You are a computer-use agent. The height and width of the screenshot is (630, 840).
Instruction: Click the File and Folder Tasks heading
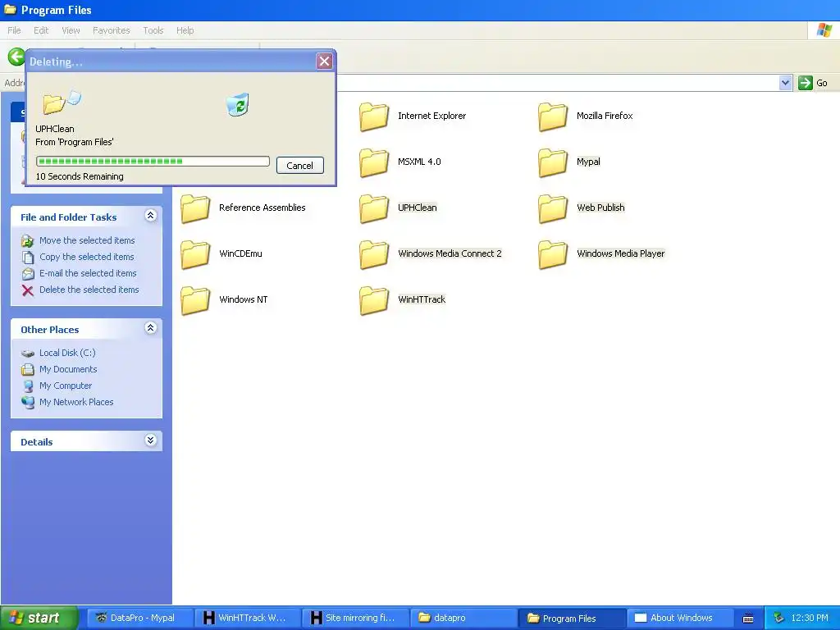coord(69,217)
